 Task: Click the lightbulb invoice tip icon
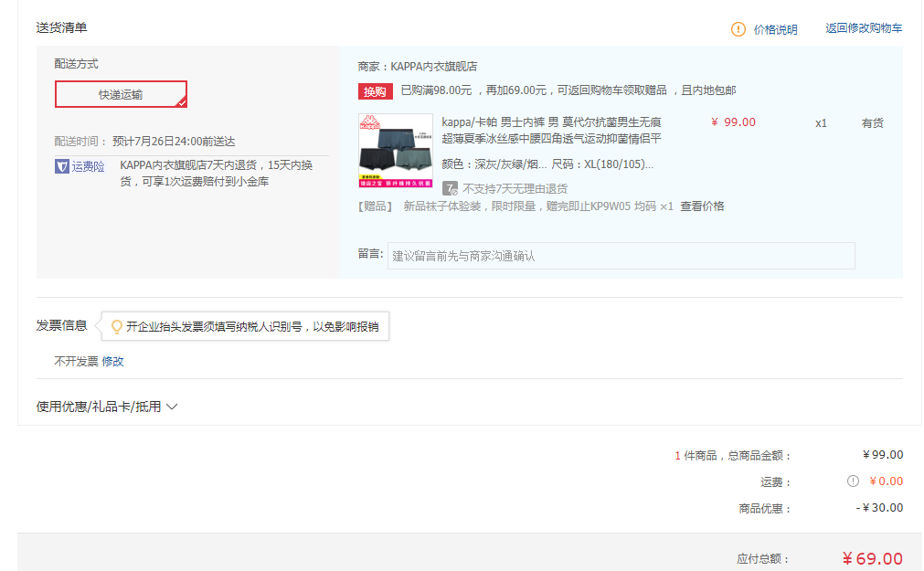117,326
